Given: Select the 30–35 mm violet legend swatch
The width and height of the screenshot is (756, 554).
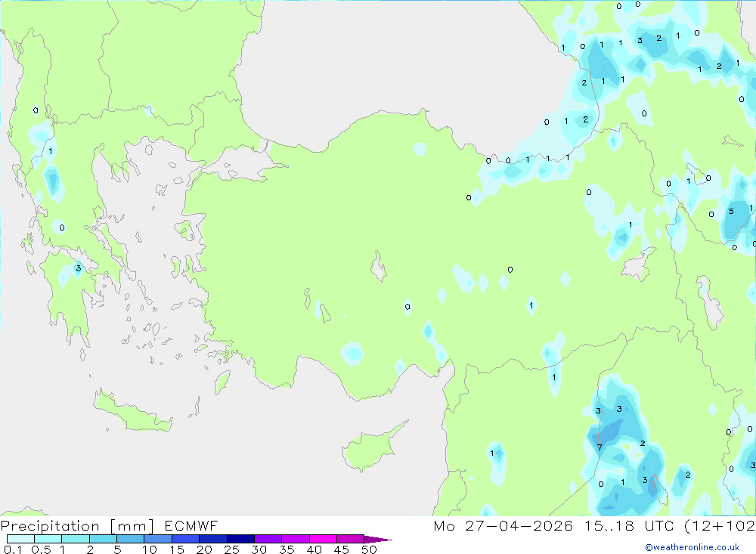Looking at the screenshot, I should coord(268,539).
